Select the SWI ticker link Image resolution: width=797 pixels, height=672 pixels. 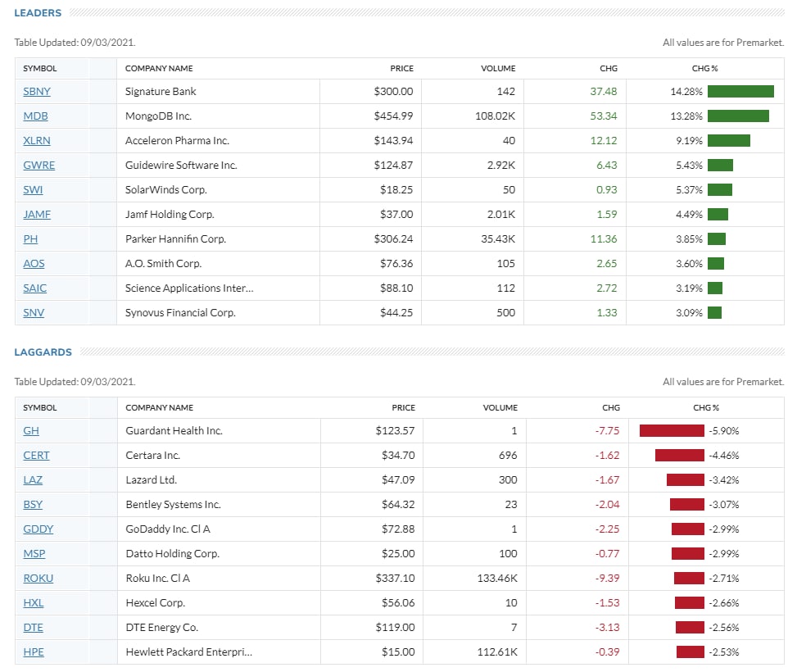pyautogui.click(x=33, y=190)
